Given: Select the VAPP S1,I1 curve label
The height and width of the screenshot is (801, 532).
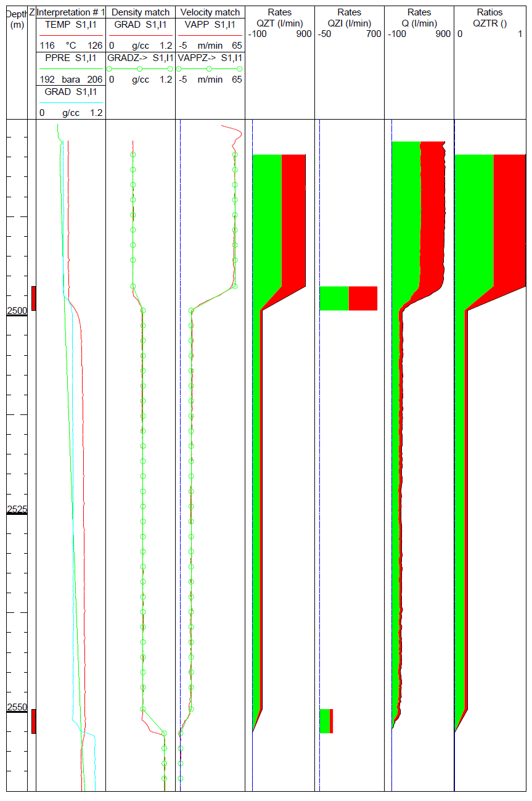Looking at the screenshot, I should (x=210, y=25).
